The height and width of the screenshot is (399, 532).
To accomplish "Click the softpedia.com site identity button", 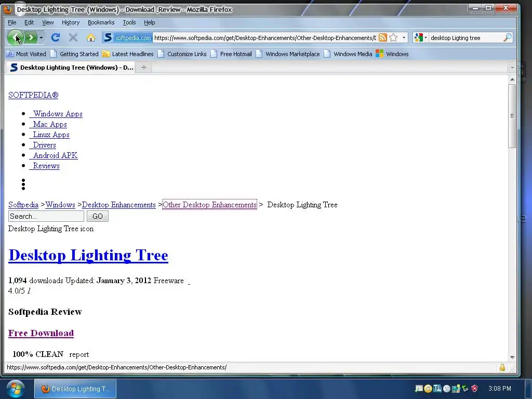I will point(127,37).
